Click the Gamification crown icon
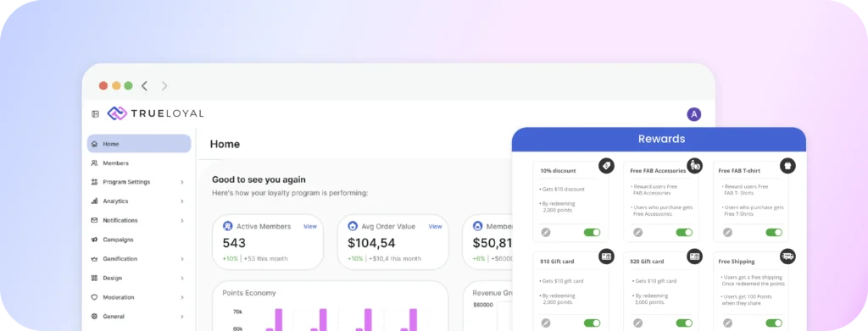Screen dimensions: 868x331 94,258
